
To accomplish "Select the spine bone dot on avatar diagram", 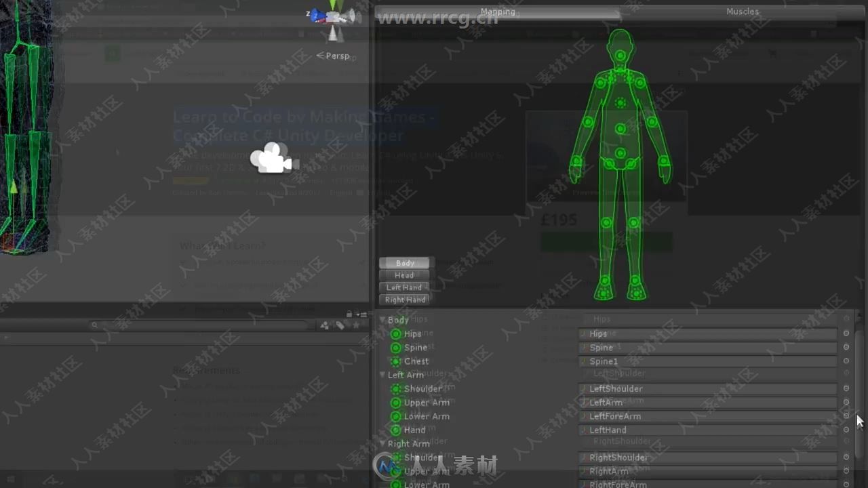I will pyautogui.click(x=620, y=129).
